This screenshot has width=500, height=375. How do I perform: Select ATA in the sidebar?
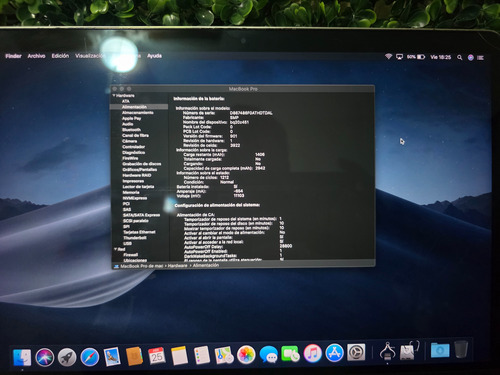coord(126,101)
